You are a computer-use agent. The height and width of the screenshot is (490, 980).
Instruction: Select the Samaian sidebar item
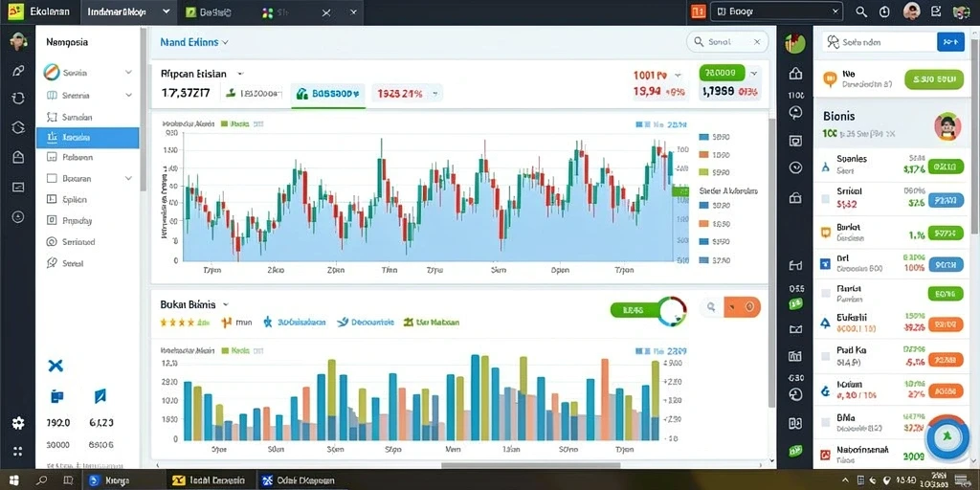click(87, 117)
